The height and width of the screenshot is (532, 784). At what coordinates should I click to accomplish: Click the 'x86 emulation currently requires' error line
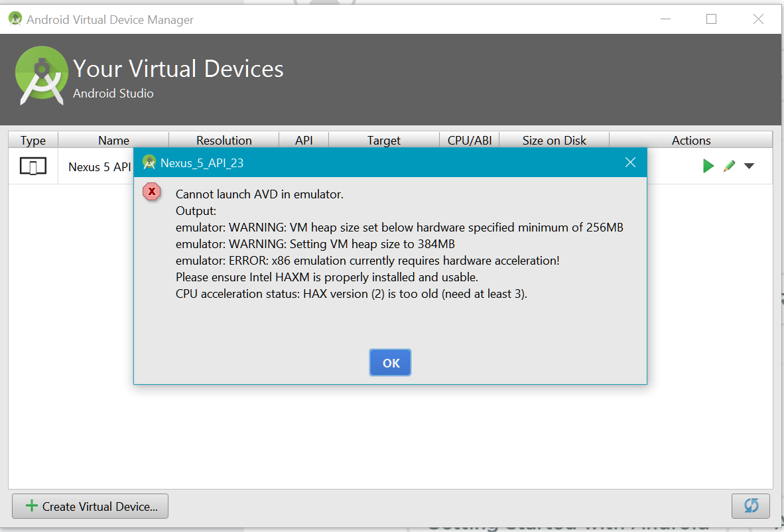tap(367, 261)
